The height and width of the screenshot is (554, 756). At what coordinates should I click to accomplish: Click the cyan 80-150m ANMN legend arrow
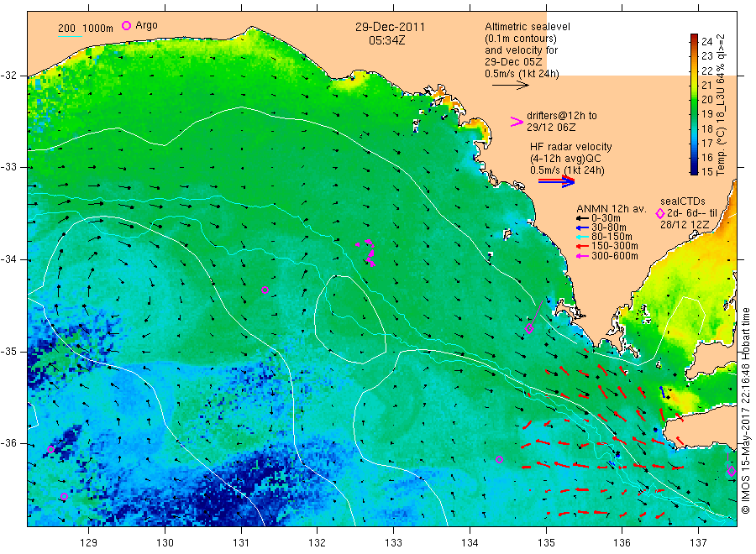pos(582,237)
